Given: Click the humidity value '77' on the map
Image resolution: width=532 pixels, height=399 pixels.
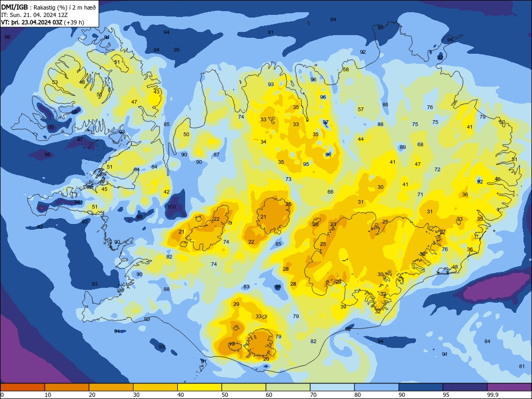Looking at the screenshot, I should click(107, 80).
